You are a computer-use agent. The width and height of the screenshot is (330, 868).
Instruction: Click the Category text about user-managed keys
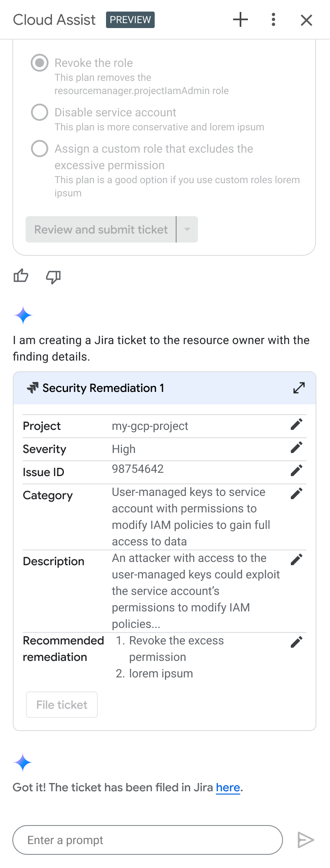191,517
